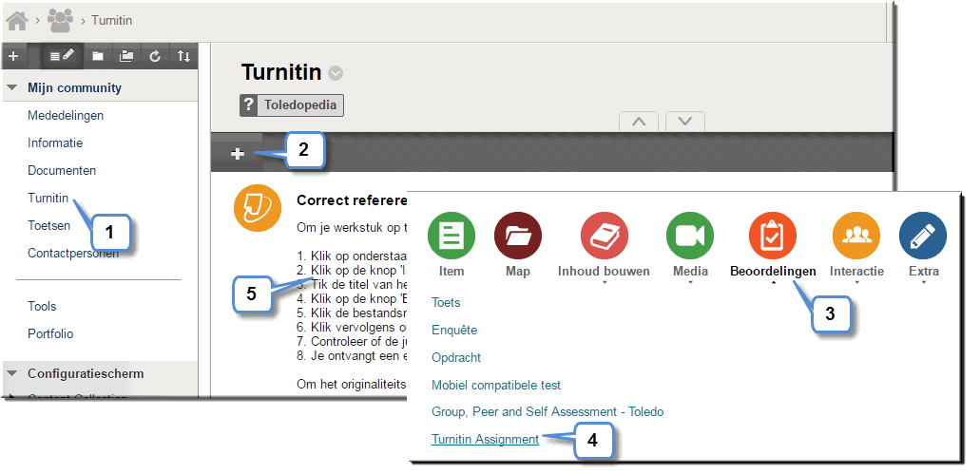Image resolution: width=980 pixels, height=474 pixels.
Task: Expand the Interactie menu label
Action: [x=856, y=272]
